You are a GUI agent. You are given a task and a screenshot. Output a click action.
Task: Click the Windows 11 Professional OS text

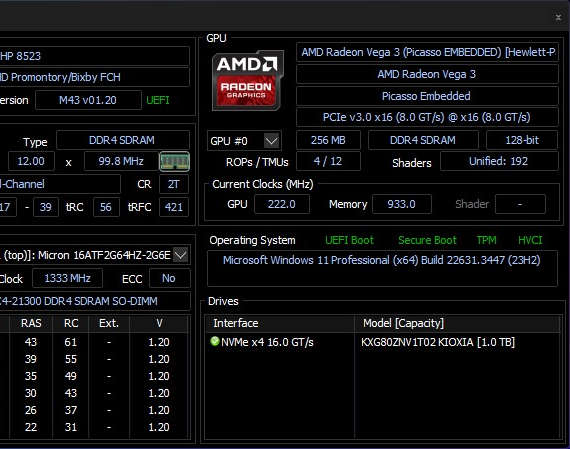[382, 260]
